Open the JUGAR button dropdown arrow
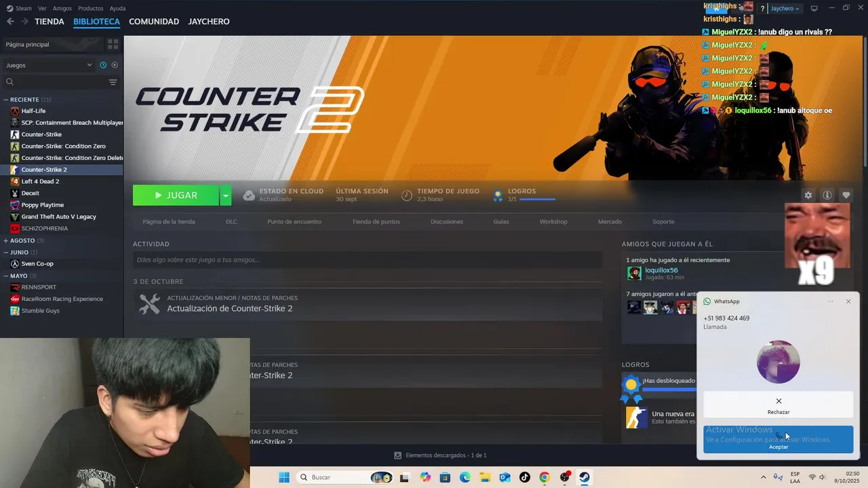The width and height of the screenshot is (868, 488). coord(226,195)
